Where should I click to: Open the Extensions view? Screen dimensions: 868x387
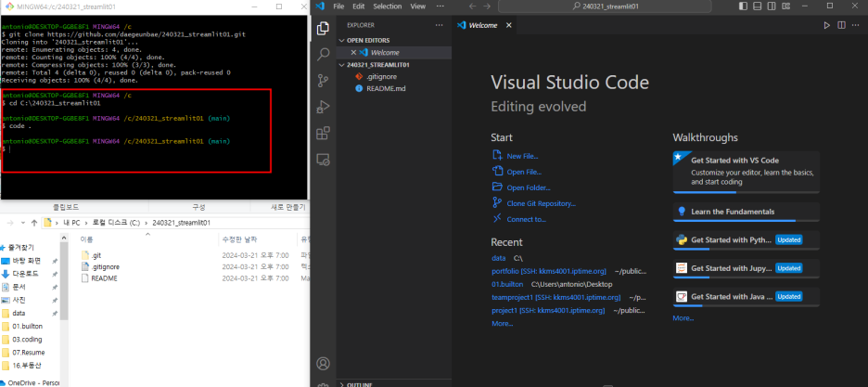[x=324, y=134]
